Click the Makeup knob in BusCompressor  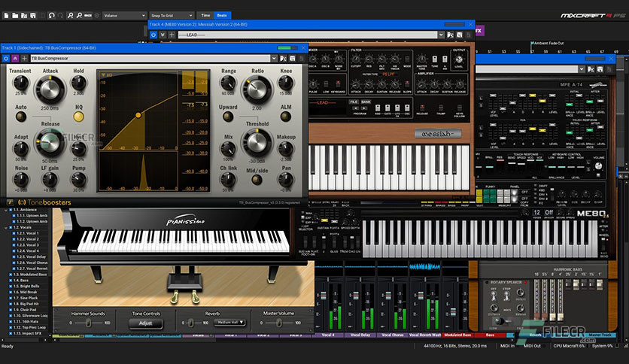(286, 149)
